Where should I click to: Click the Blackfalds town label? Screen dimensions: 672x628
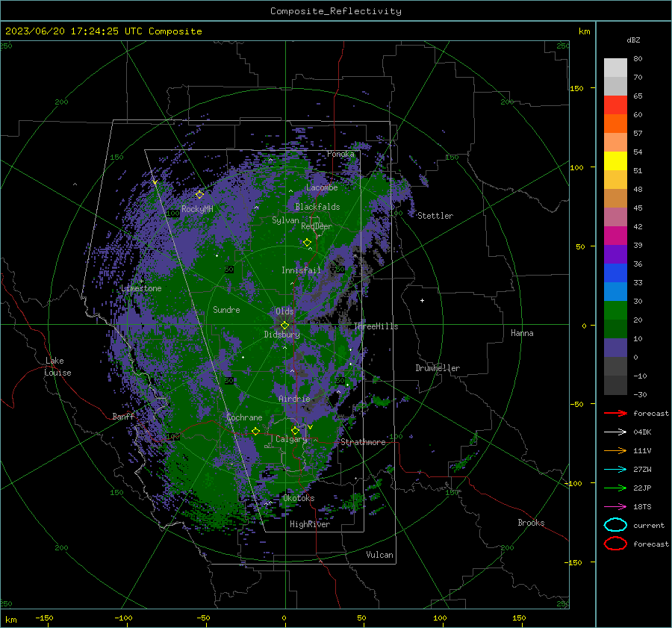tap(317, 207)
